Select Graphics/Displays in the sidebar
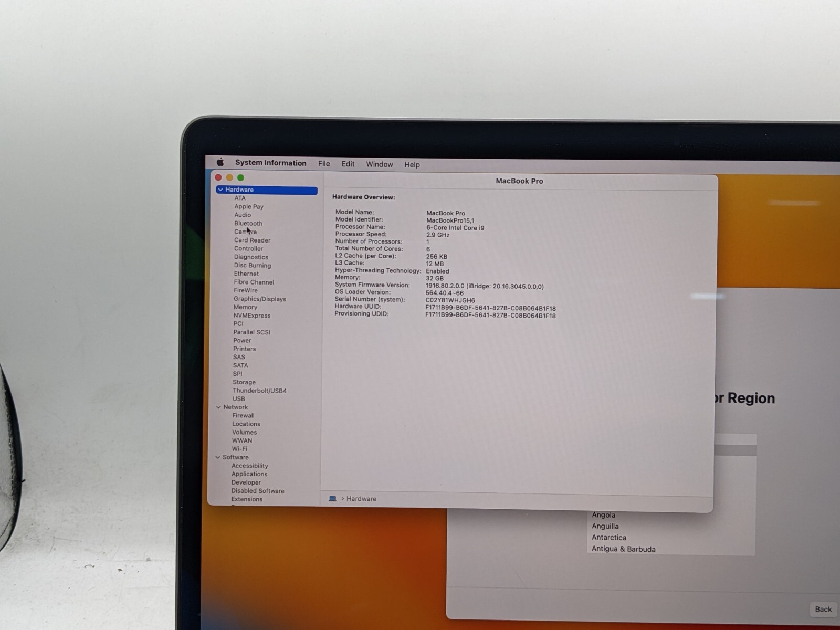The width and height of the screenshot is (840, 630). (x=260, y=299)
